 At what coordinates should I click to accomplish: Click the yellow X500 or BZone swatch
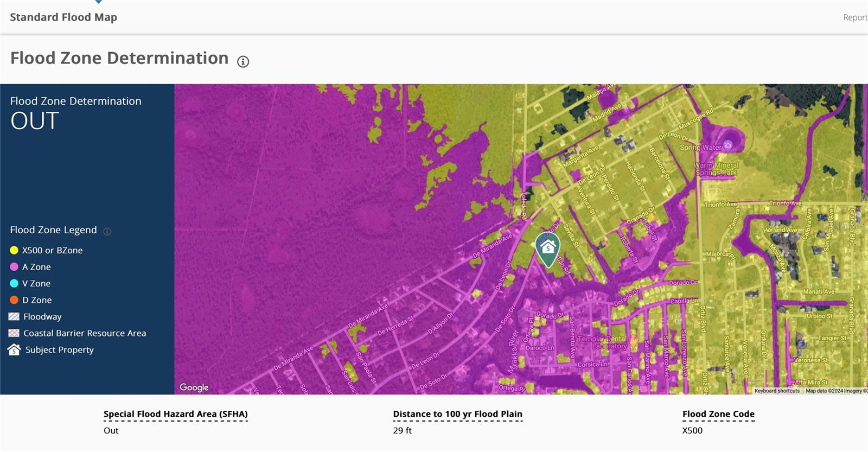click(x=14, y=250)
